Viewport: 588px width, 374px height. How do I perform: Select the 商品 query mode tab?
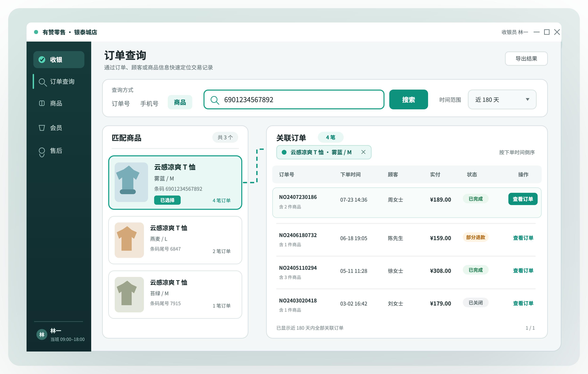180,102
